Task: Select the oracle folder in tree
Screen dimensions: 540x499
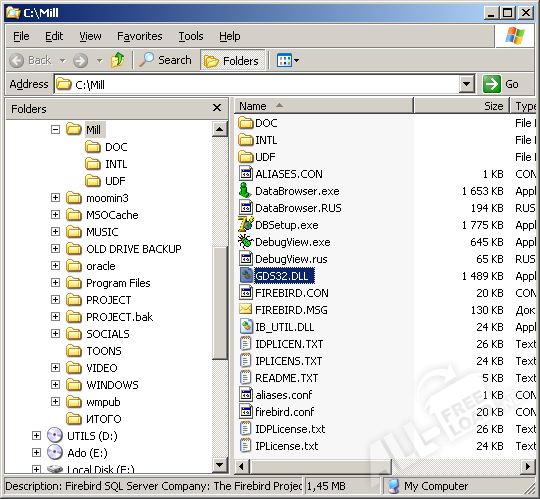Action: [x=101, y=266]
